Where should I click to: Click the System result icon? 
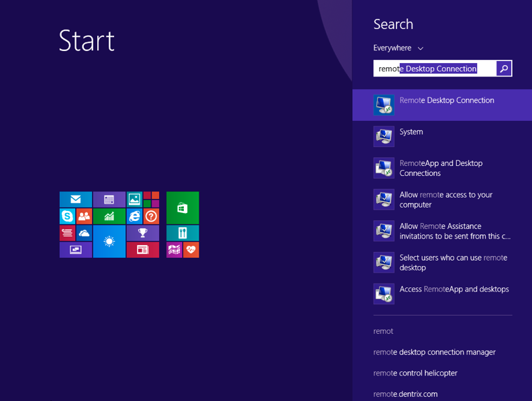(384, 136)
